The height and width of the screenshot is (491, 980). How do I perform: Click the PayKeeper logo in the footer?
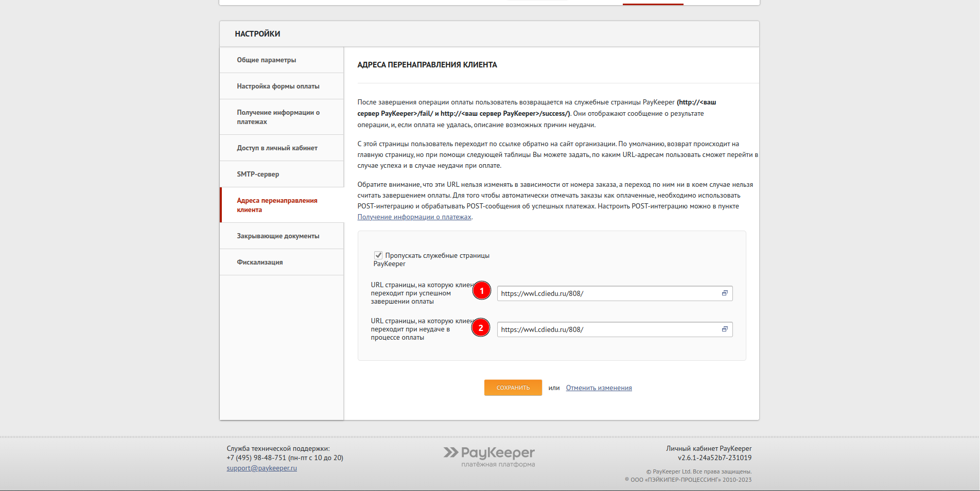[489, 456]
